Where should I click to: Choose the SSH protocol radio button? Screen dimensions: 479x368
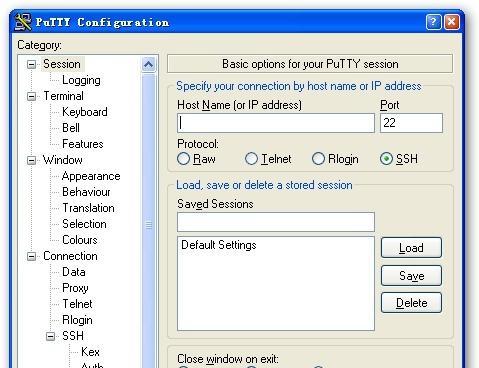(386, 159)
